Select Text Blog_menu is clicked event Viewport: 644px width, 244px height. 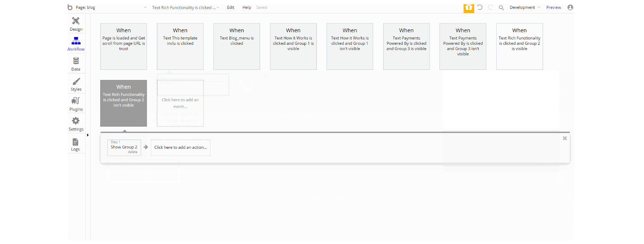click(236, 47)
